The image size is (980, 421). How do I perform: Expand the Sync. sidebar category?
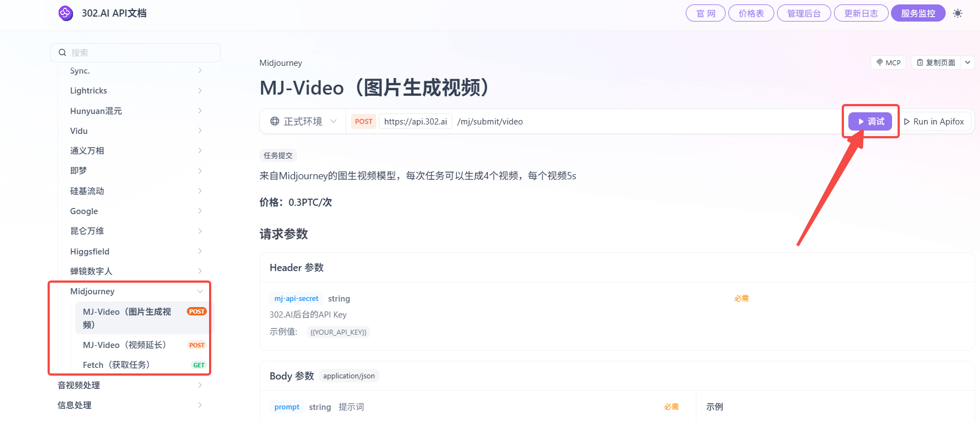pos(135,71)
